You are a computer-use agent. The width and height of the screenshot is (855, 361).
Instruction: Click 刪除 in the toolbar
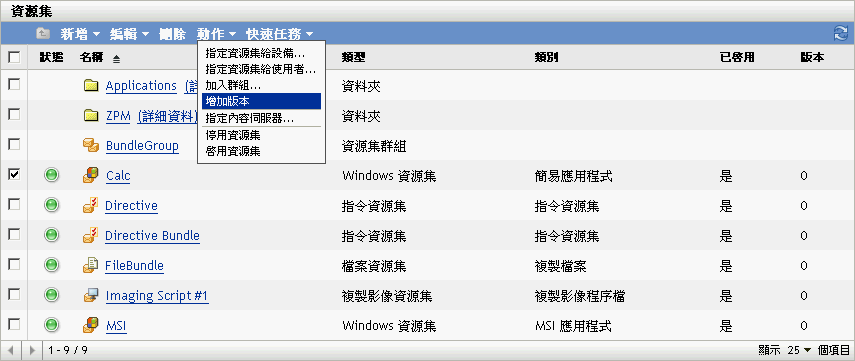[172, 34]
